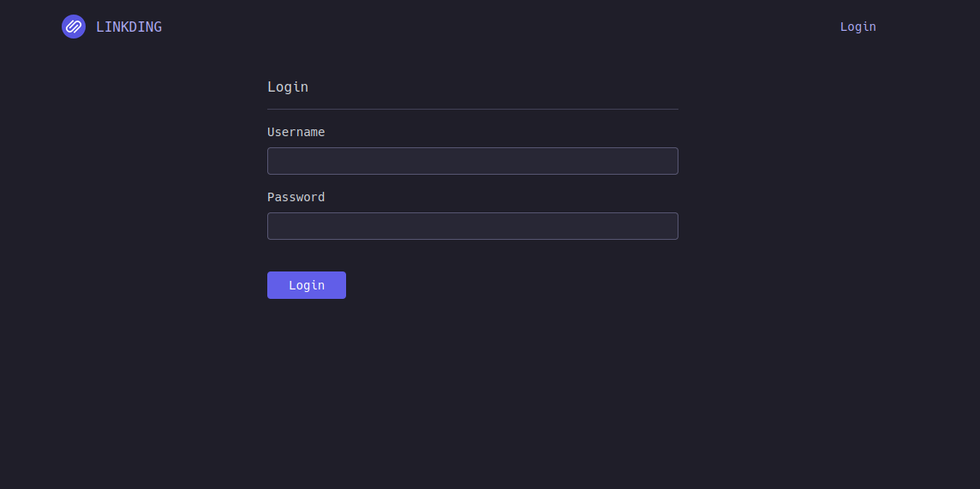Screen dimensions: 980x489
Task: Click the Password label above the field
Action: point(296,197)
